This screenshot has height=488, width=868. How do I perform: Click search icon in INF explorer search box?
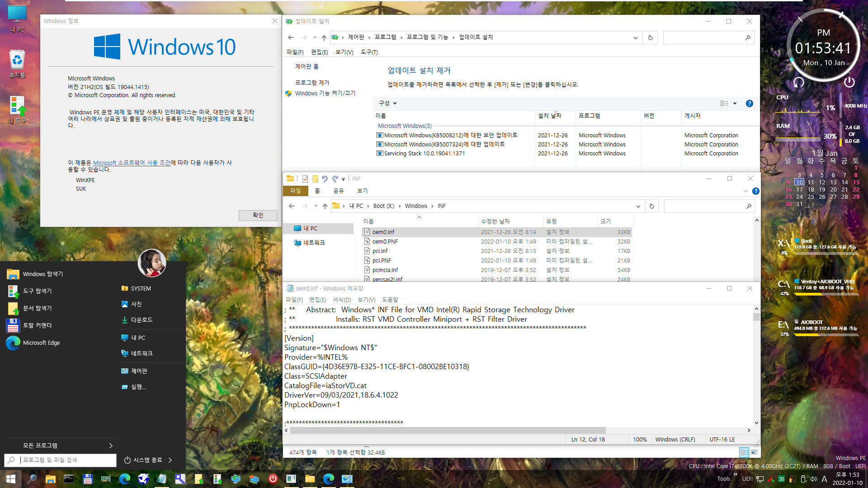(749, 206)
